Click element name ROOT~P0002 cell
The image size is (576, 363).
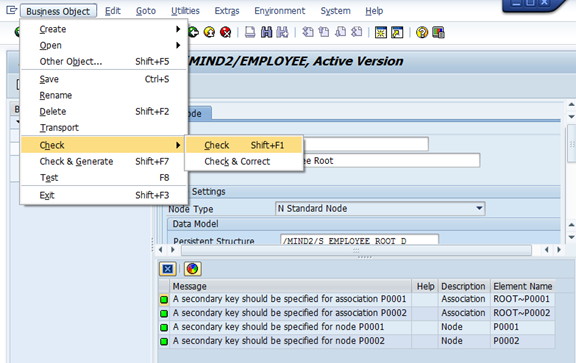[x=522, y=313]
